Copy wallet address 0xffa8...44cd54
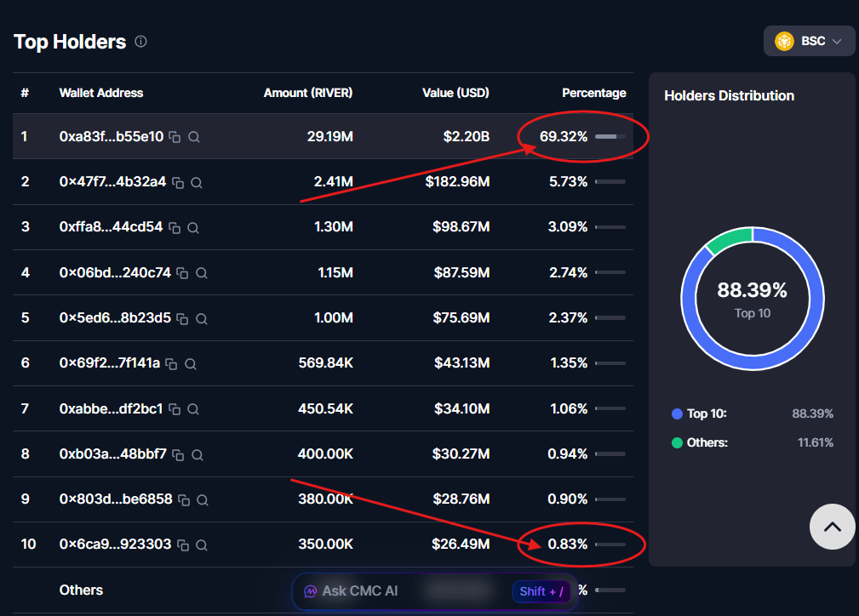Image resolution: width=859 pixels, height=616 pixels. point(175,228)
